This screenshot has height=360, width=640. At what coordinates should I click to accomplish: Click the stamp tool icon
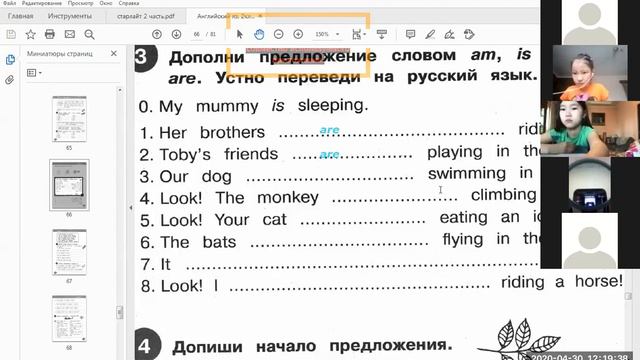(x=469, y=34)
